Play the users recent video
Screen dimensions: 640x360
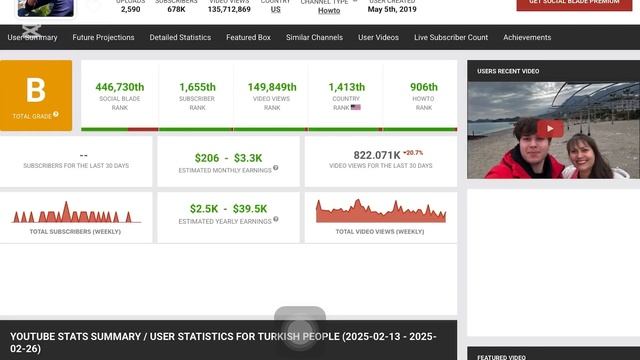550,129
